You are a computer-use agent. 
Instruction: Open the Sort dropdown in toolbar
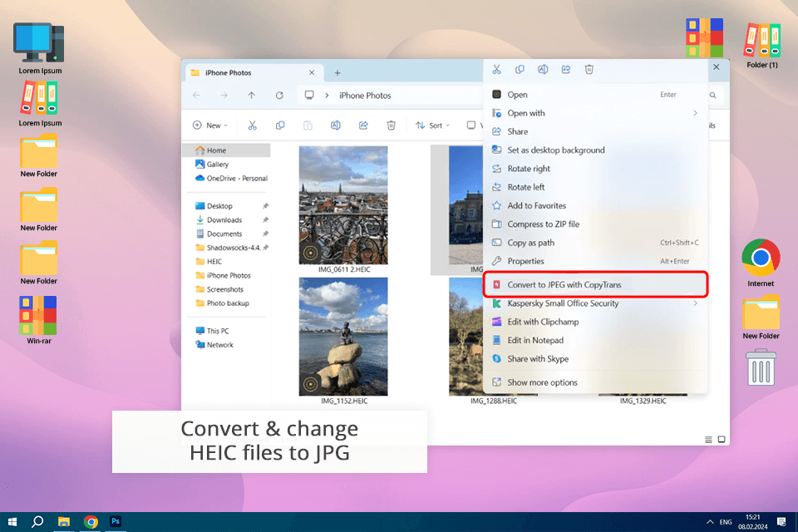pyautogui.click(x=432, y=126)
